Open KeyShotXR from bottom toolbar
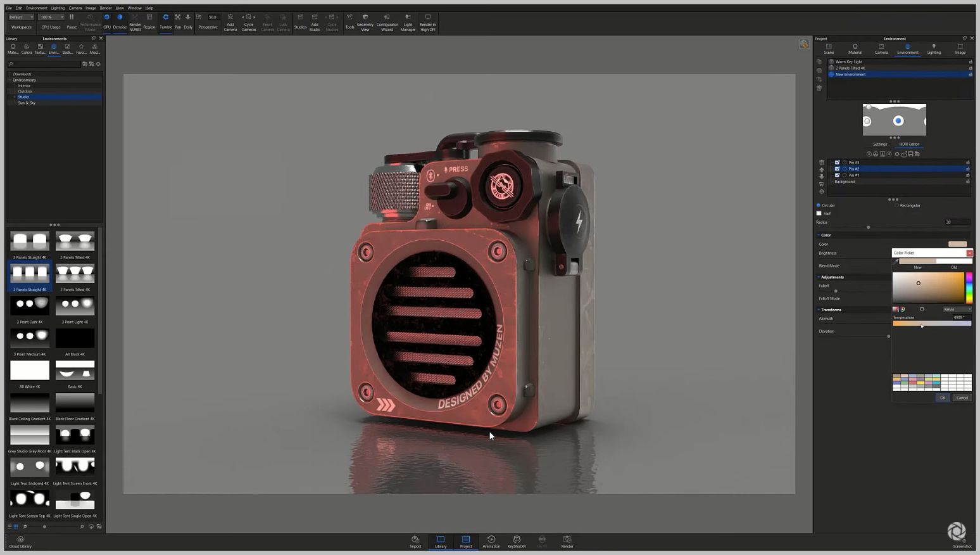Image resolution: width=980 pixels, height=555 pixels. 517,542
